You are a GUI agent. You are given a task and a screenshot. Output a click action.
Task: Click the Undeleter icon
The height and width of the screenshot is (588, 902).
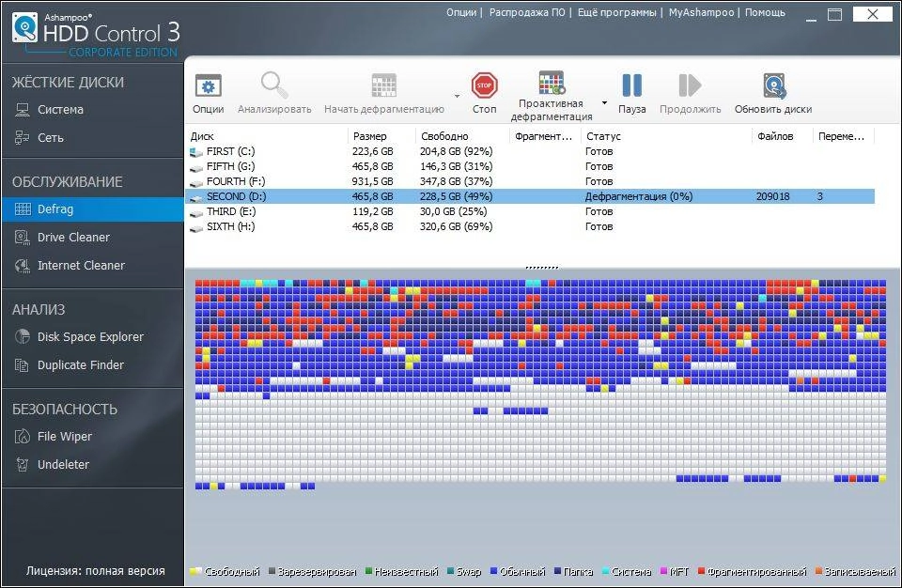pyautogui.click(x=23, y=464)
